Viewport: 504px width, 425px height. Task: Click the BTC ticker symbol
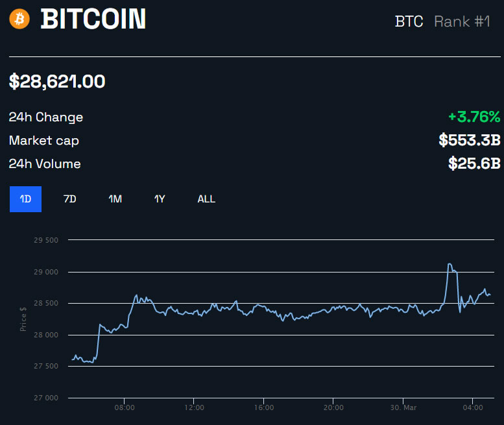[409, 21]
